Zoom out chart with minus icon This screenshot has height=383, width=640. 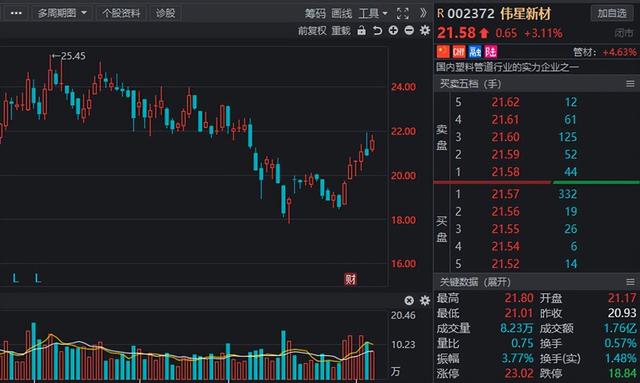click(x=409, y=30)
